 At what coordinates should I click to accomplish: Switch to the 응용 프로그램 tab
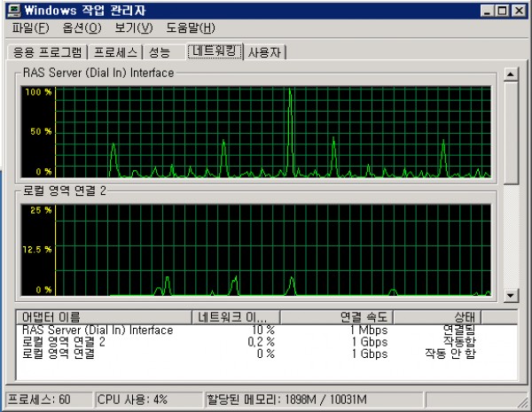click(x=47, y=52)
